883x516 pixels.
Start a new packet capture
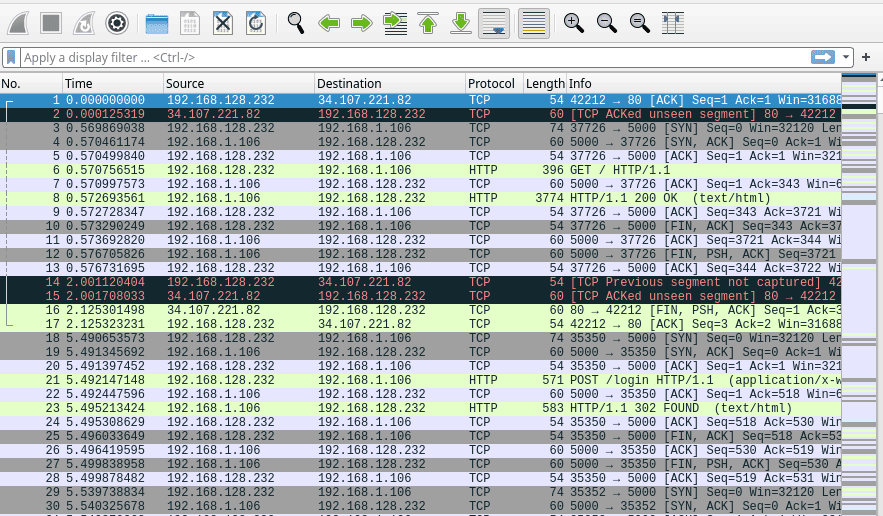pyautogui.click(x=18, y=22)
